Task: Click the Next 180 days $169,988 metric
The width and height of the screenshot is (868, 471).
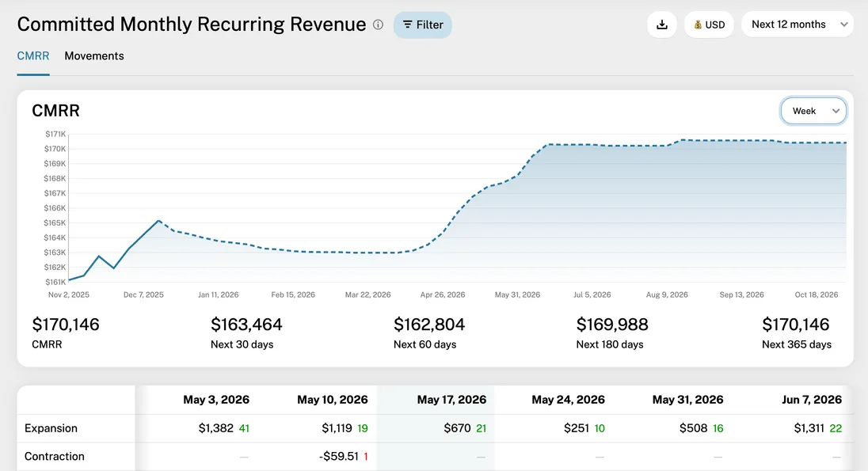Action: (612, 325)
